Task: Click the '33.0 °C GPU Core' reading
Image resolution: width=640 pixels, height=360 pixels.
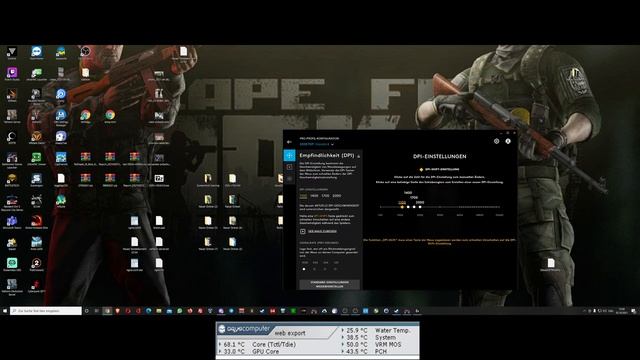Action: 249,351
